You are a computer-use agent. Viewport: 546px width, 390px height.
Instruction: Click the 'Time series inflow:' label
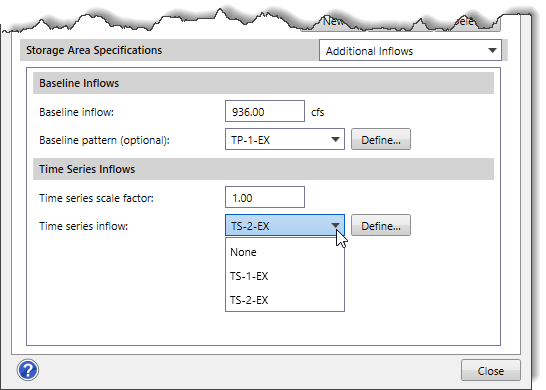[84, 226]
